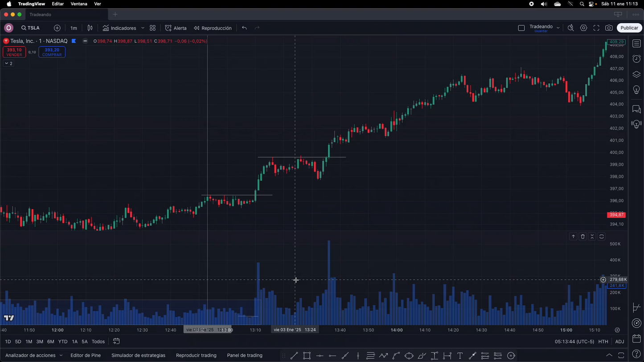This screenshot has width=644, height=362.
Task: Delete the volume pane with trash icon
Action: (x=582, y=236)
